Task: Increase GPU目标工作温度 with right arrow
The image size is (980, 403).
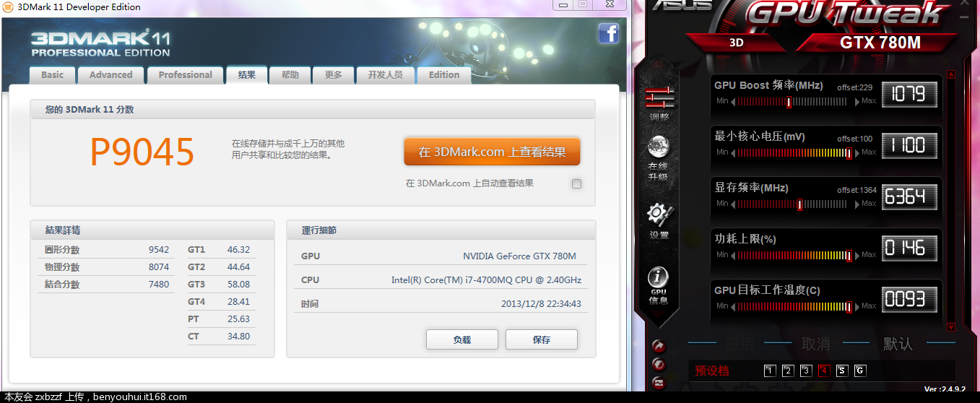Action: click(x=857, y=307)
